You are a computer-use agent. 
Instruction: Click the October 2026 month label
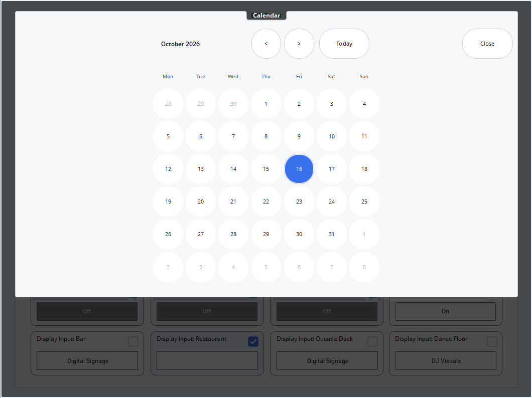180,44
